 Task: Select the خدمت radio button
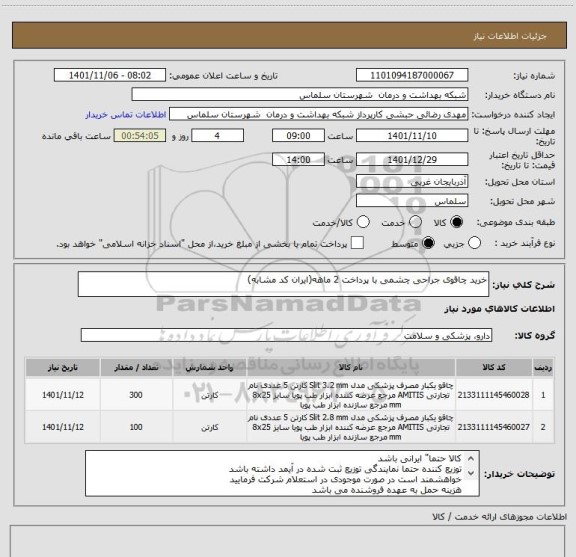(415, 222)
